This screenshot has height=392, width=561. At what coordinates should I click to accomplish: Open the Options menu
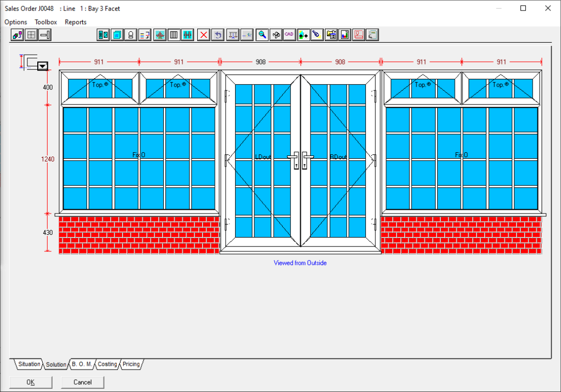pyautogui.click(x=16, y=22)
